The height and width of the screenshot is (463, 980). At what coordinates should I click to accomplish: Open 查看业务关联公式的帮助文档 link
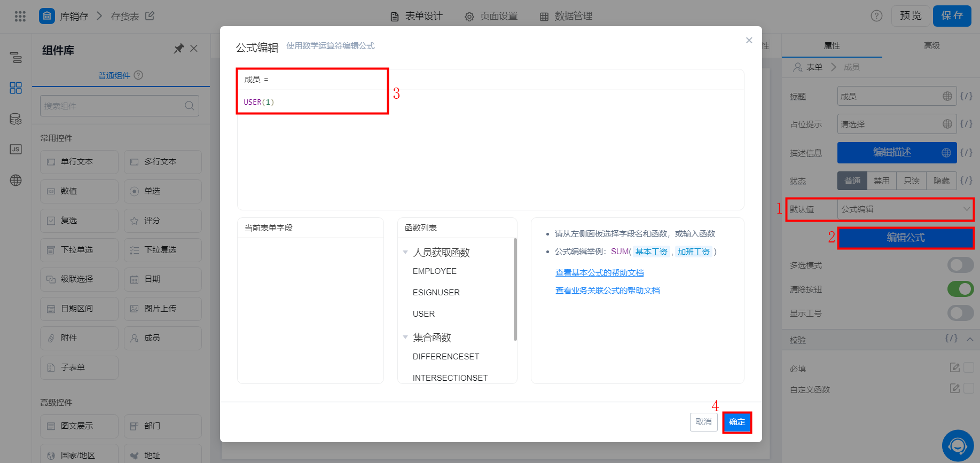coord(608,290)
